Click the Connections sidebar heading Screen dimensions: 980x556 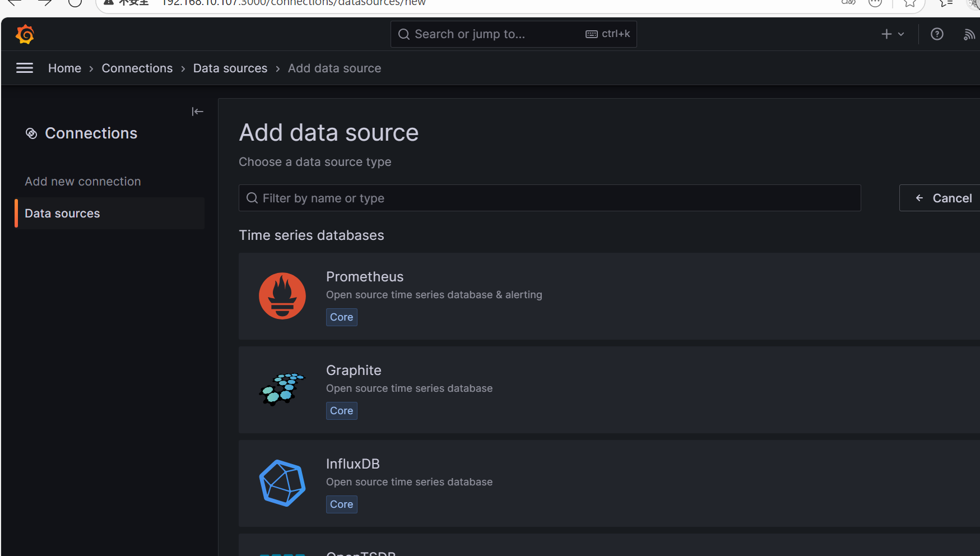click(x=91, y=133)
